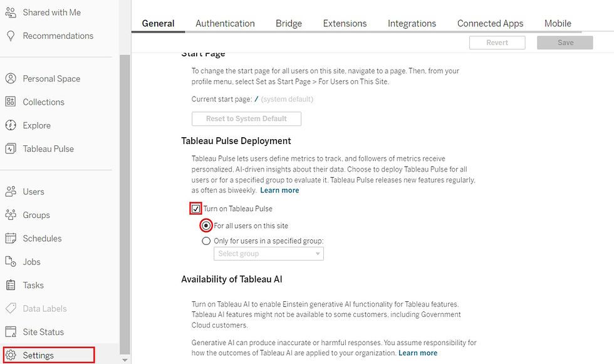
Task: Click the Schedules calendar icon
Action: click(x=11, y=238)
